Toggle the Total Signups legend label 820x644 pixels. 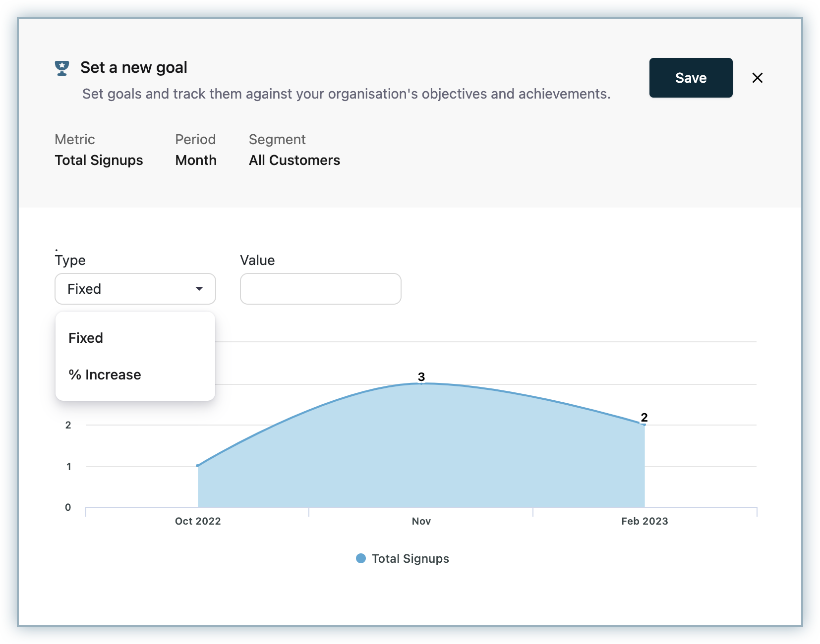coord(410,558)
